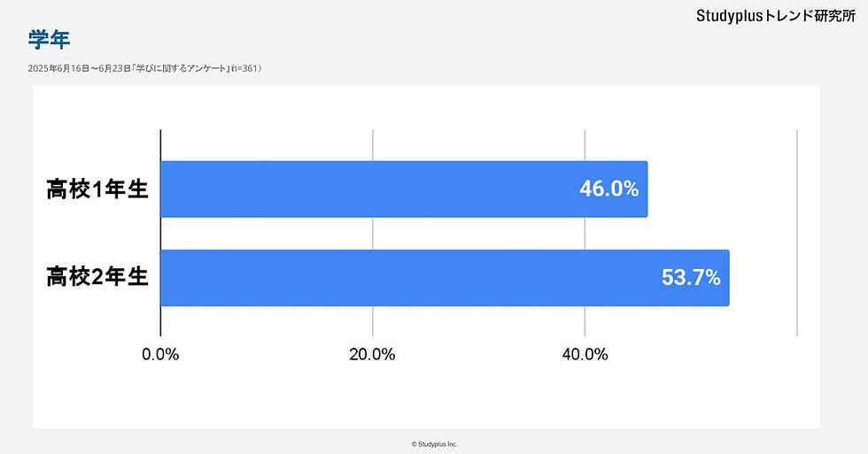Select the 53.7% value label
Viewport: 868px width, 454px height.
point(691,278)
